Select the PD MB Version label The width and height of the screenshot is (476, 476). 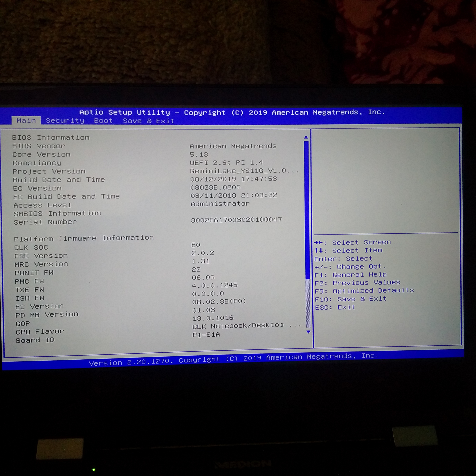coord(47,315)
